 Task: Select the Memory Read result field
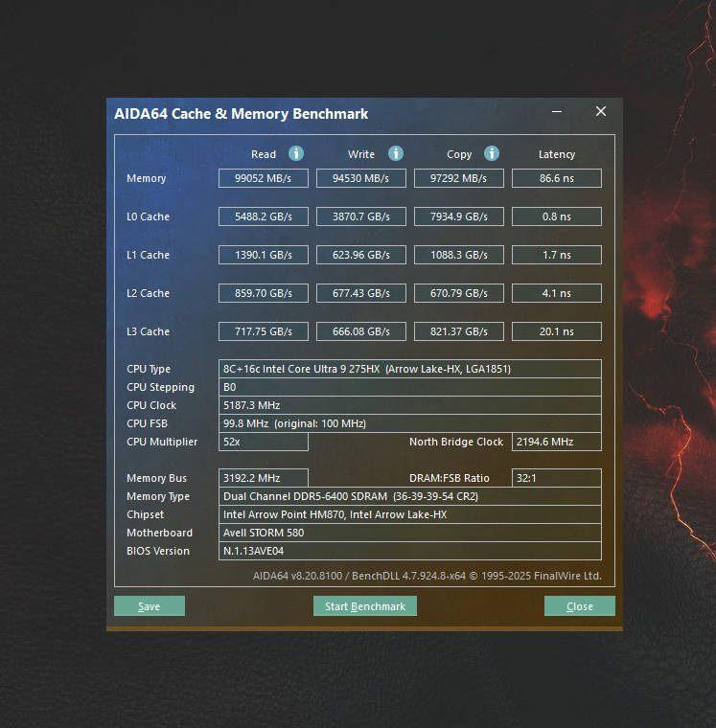(x=264, y=178)
